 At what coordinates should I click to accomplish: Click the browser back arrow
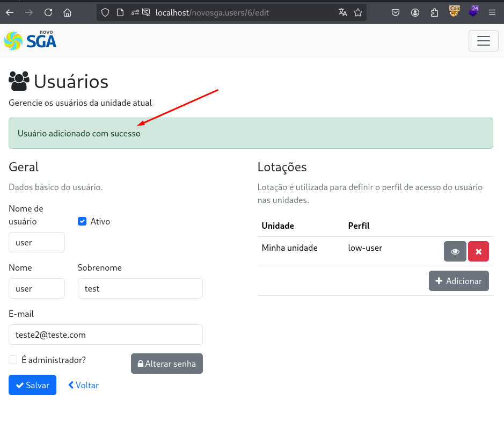10,12
